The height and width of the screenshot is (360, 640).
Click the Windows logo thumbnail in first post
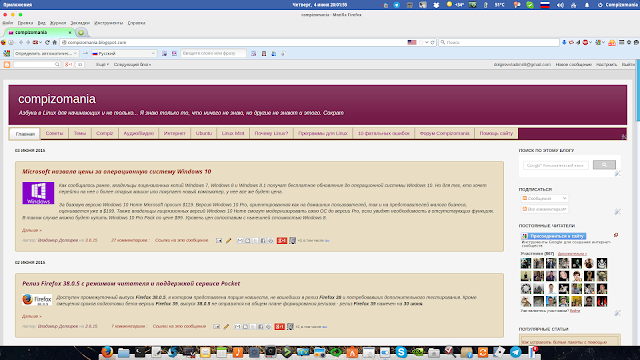(x=38, y=193)
